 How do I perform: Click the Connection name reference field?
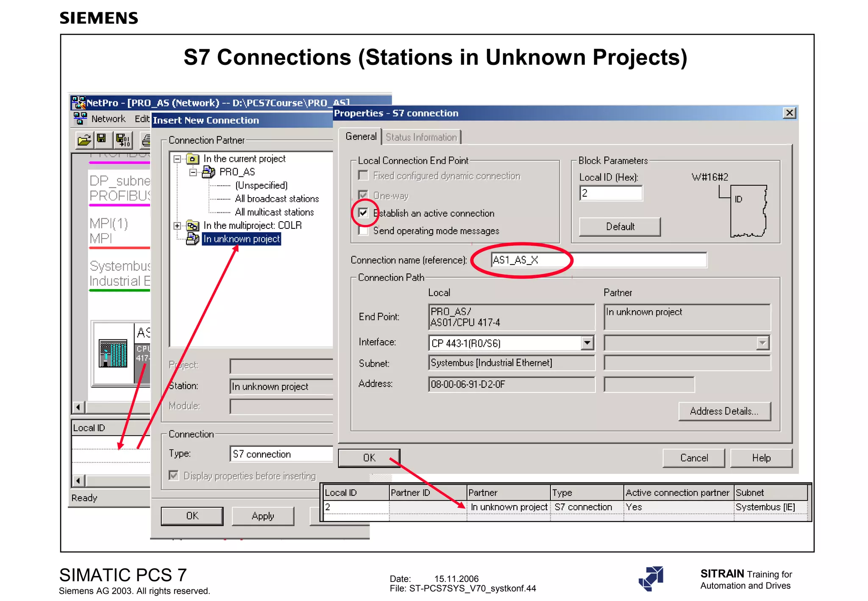pos(599,260)
